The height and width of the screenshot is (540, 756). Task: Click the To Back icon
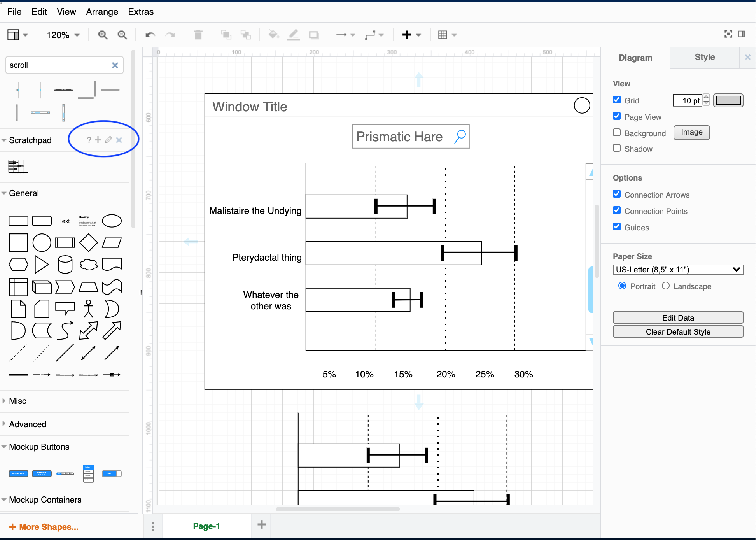[x=245, y=35]
